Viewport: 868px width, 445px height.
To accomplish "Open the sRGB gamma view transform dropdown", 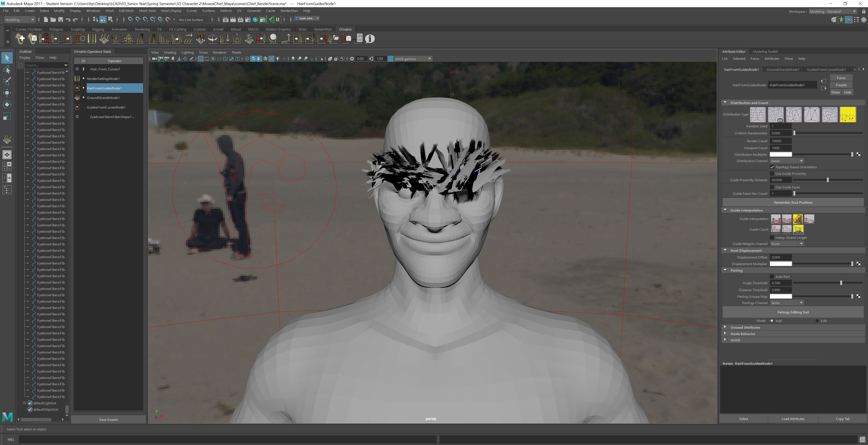I will coord(429,59).
